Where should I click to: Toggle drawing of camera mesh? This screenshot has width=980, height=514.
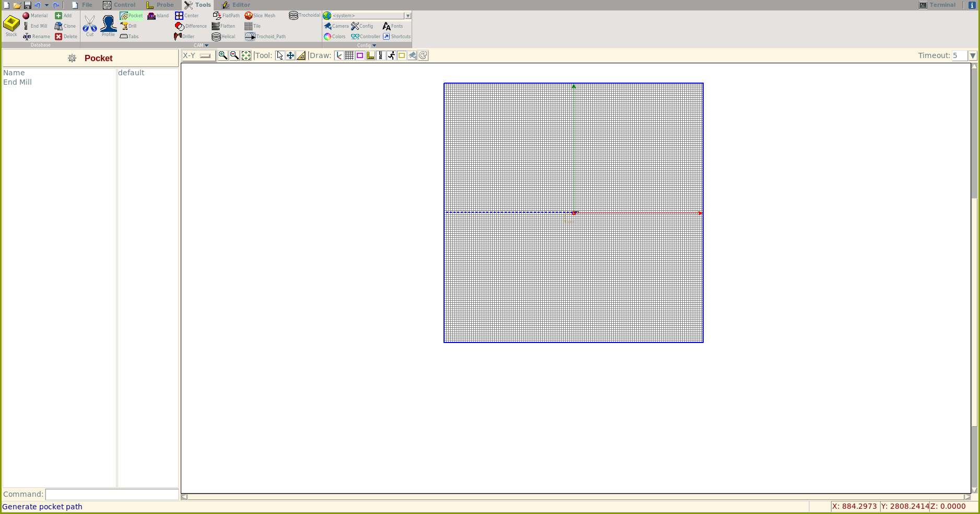coord(412,55)
